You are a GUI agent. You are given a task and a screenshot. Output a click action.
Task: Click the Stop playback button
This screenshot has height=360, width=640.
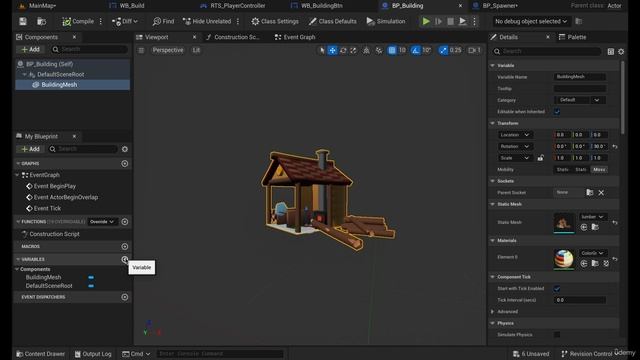point(450,21)
